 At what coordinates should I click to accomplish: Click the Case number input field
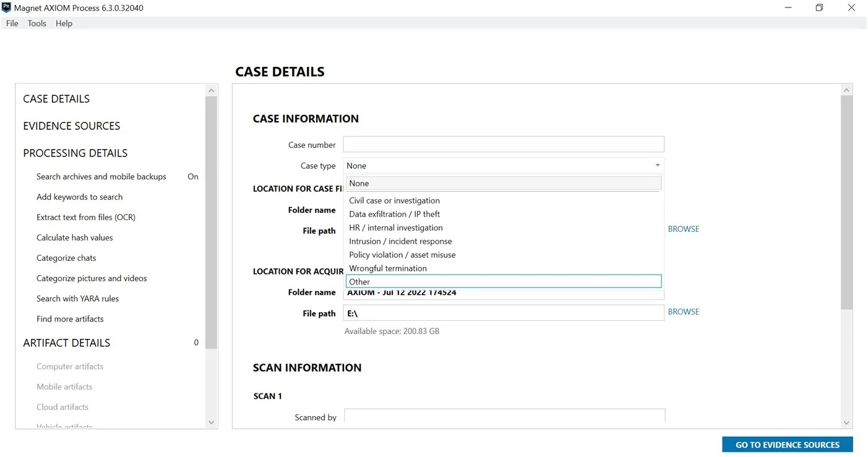(x=503, y=143)
